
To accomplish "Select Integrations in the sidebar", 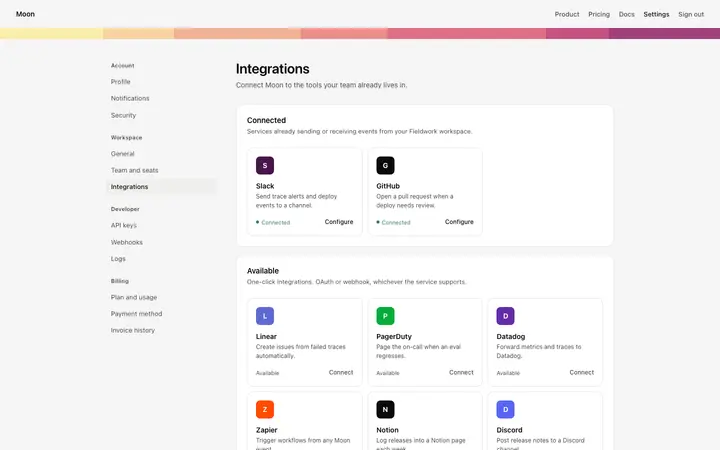I will pos(161,187).
